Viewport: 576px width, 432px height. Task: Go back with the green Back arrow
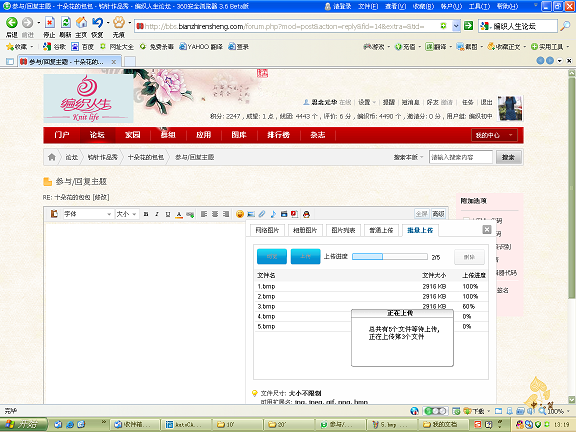[12, 23]
